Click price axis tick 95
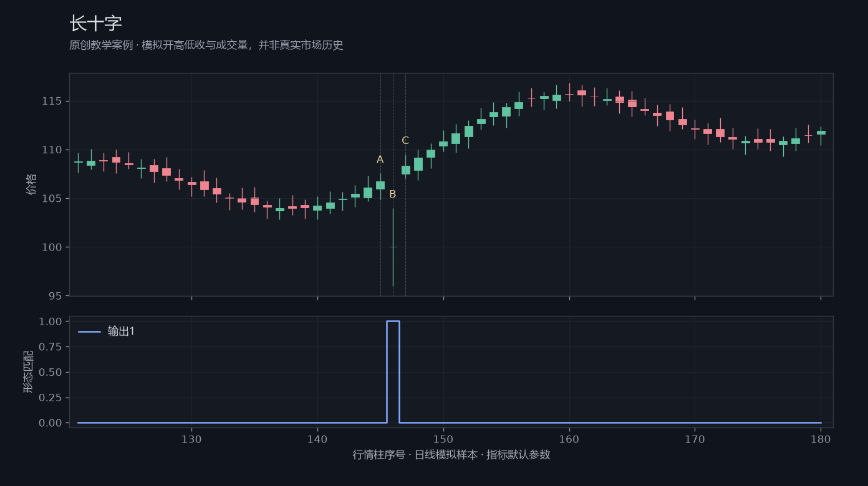 click(55, 296)
